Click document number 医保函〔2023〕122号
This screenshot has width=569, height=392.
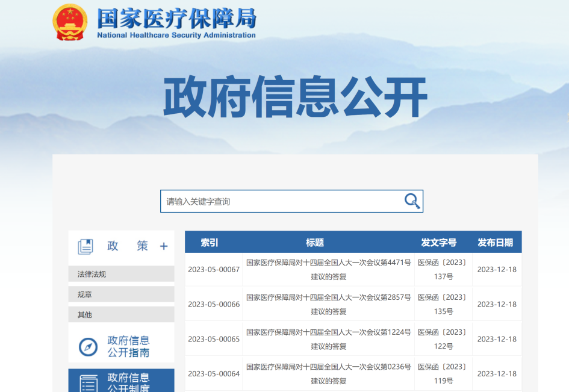pos(443,339)
